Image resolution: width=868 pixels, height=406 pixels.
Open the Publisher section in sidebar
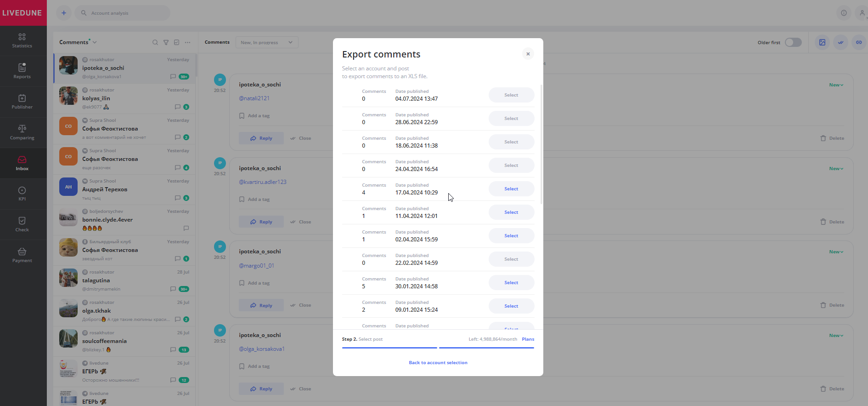click(x=22, y=102)
